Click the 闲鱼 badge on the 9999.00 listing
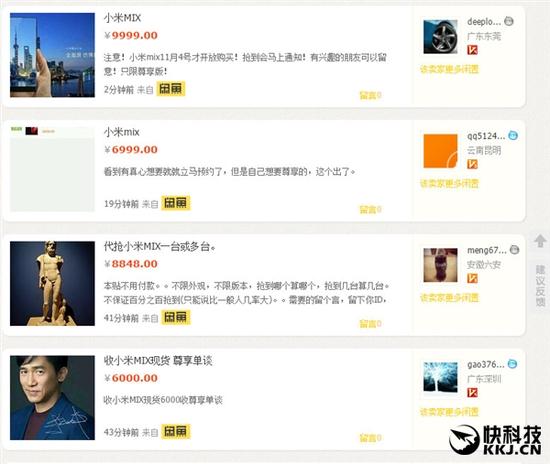The height and width of the screenshot is (464, 550). point(170,89)
